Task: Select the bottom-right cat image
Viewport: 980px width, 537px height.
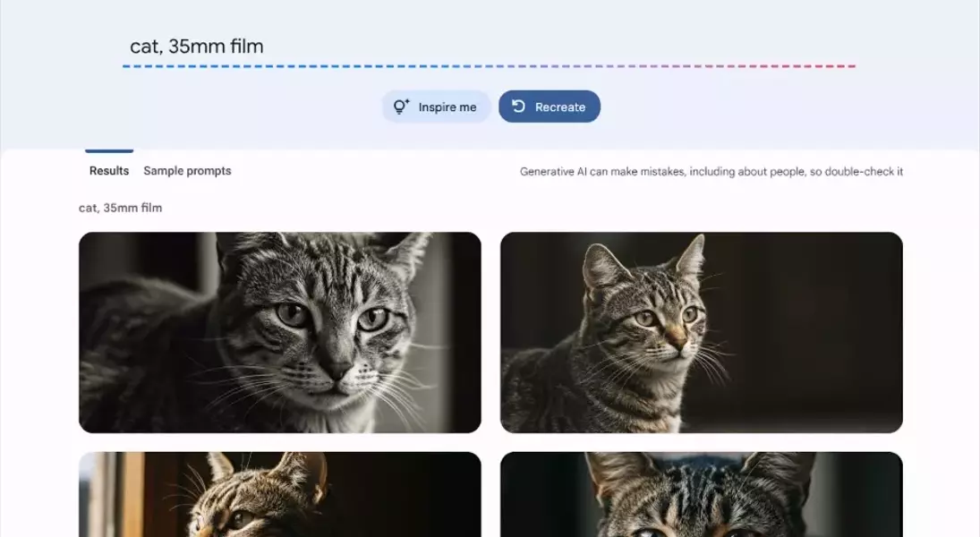Action: (701, 494)
